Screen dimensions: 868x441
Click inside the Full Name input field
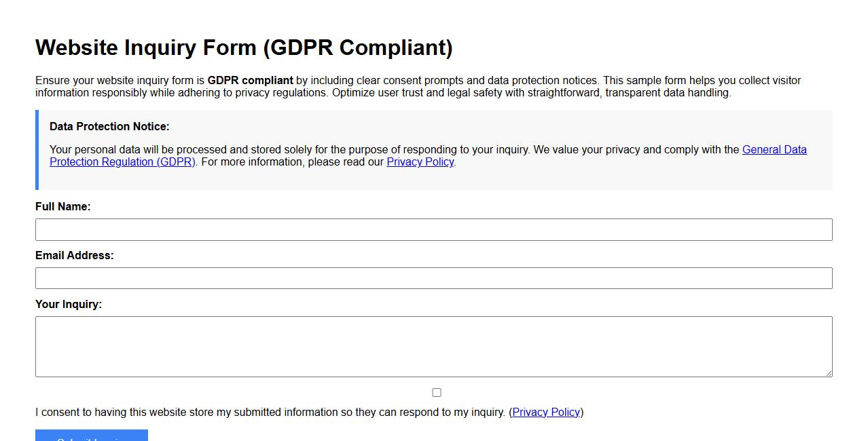pyautogui.click(x=433, y=229)
